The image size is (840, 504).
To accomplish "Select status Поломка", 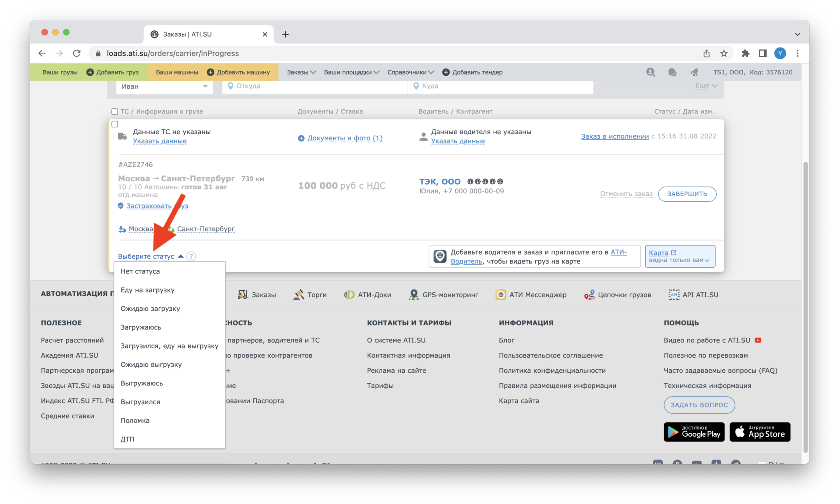I will point(170,421).
